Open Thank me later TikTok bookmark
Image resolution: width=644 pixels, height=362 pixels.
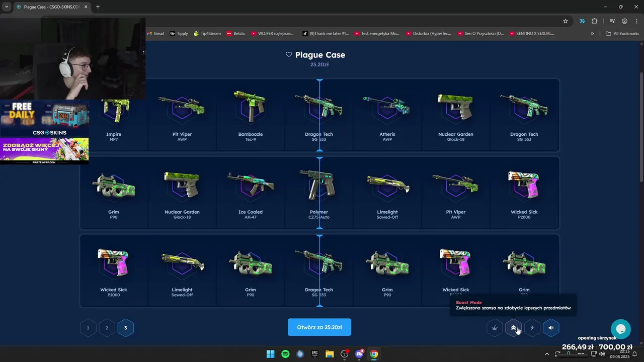[326, 34]
